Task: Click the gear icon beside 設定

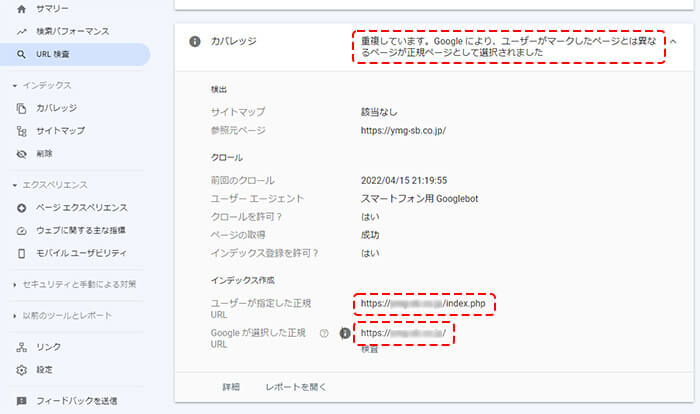Action: 21,370
